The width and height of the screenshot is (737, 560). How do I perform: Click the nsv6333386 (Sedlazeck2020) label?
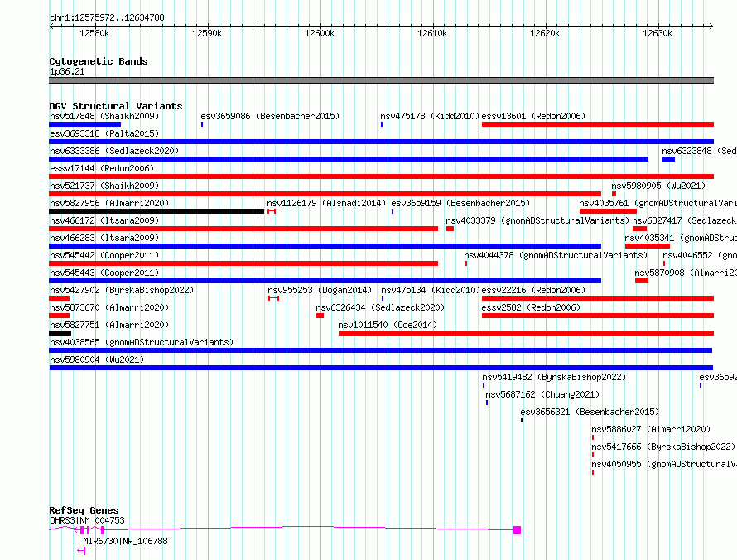[x=114, y=151]
